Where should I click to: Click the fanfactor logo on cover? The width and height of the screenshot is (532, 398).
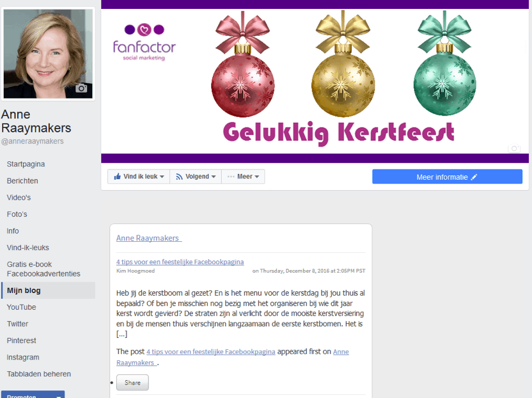(x=145, y=42)
